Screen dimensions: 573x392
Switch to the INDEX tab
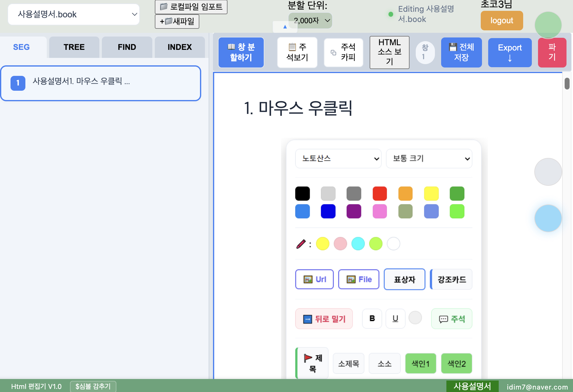click(x=180, y=47)
